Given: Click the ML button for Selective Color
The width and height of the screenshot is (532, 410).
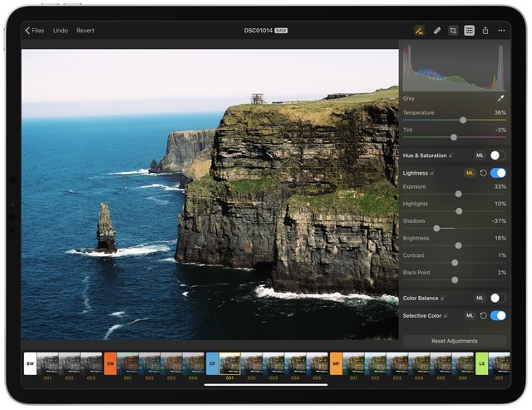Looking at the screenshot, I should click(x=470, y=316).
